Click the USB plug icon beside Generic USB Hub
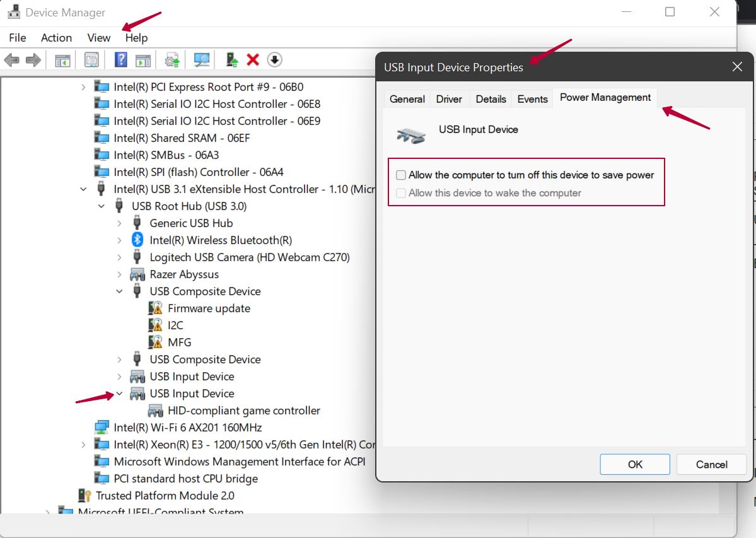756x538 pixels. point(137,223)
